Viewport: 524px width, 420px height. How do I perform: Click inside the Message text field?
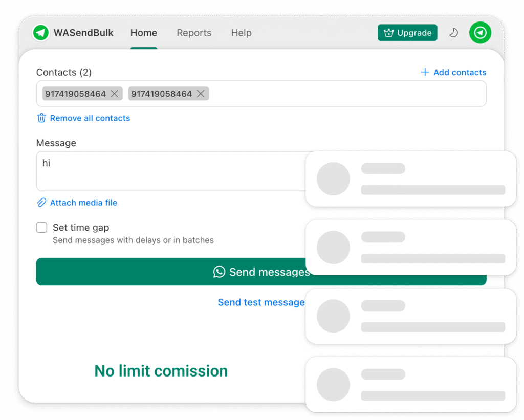coord(169,171)
